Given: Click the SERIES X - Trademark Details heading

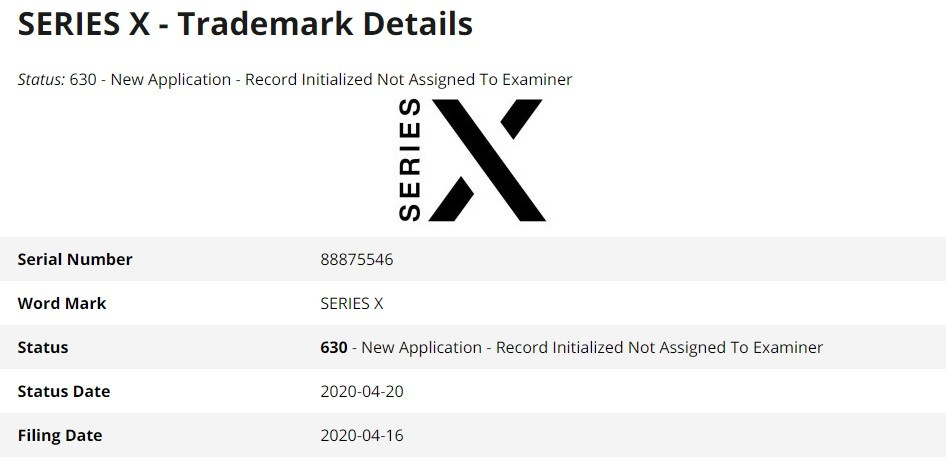Looking at the screenshot, I should pos(245,24).
